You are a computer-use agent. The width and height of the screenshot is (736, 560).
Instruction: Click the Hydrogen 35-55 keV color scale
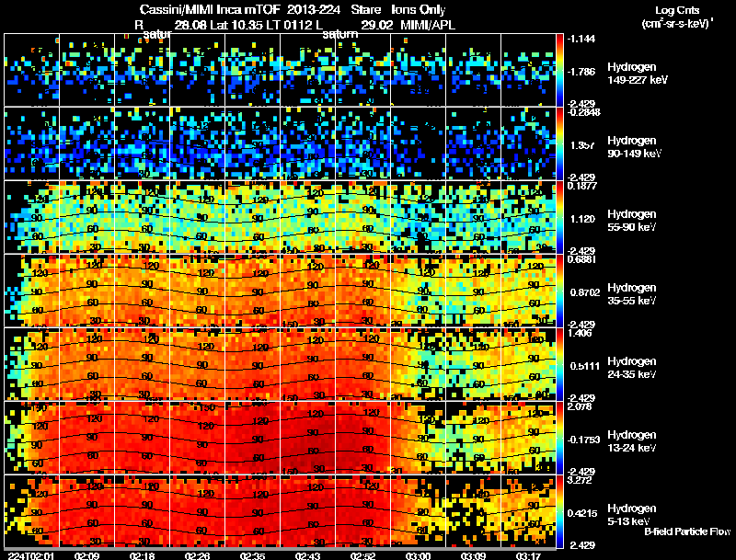561,291
